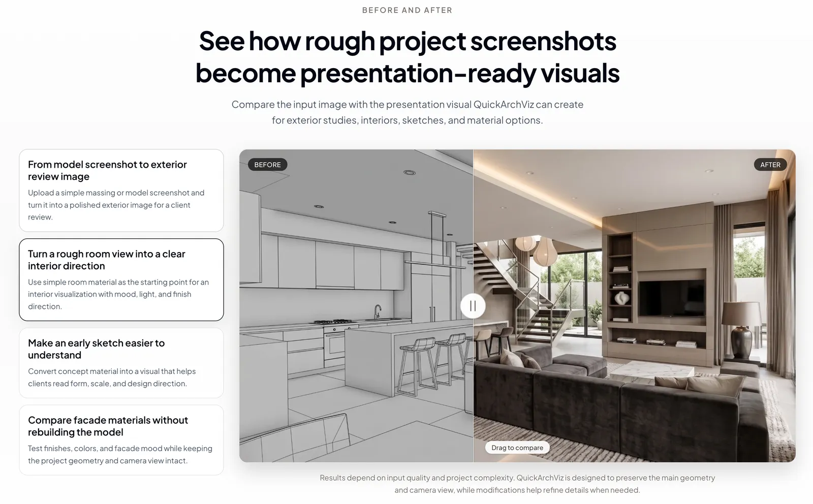Click the AFTER badge on the image
The image size is (813, 504).
[770, 165]
